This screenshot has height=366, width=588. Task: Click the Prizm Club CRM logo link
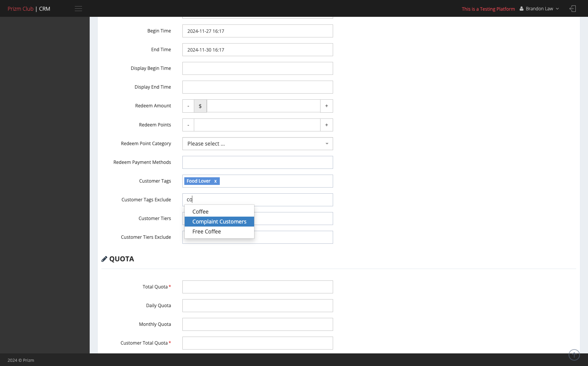(29, 9)
